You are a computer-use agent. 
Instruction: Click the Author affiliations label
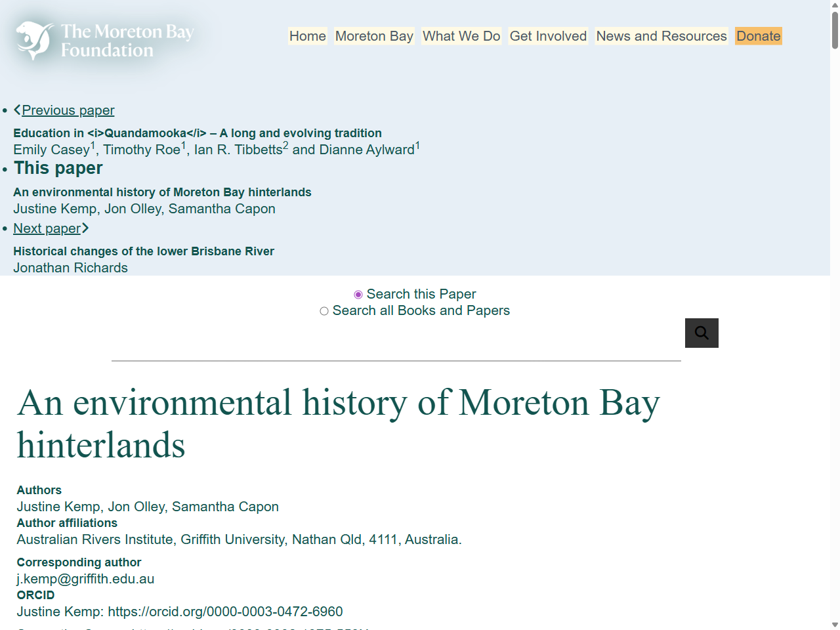(67, 523)
